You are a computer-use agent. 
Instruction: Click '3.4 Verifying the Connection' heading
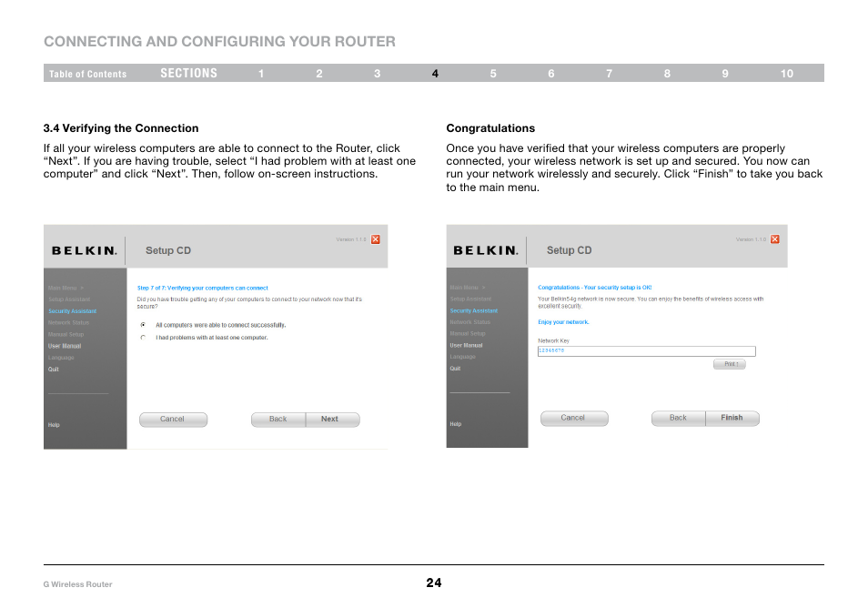(121, 128)
